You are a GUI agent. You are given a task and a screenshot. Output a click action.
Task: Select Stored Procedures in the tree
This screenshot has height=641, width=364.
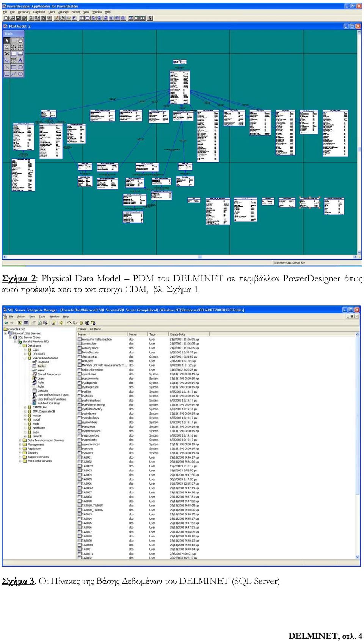click(x=49, y=374)
